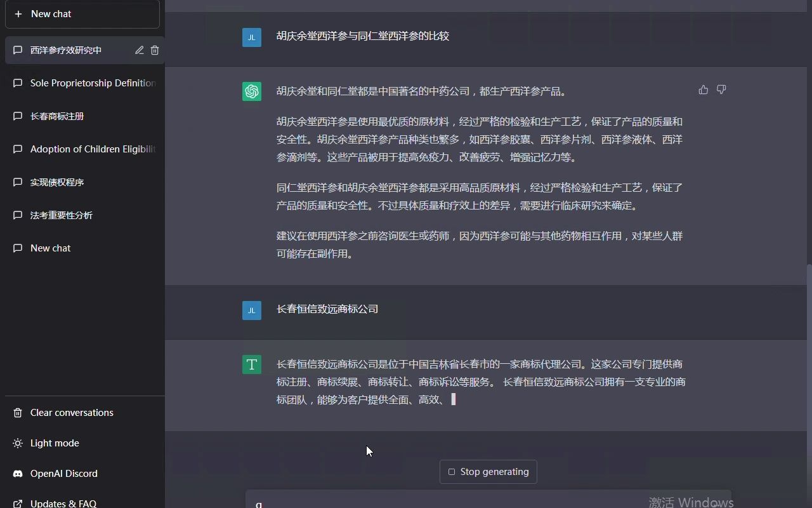Click the delete trash icon for 西洋参疗效研究中
Image resolution: width=812 pixels, height=508 pixels.
tap(155, 50)
